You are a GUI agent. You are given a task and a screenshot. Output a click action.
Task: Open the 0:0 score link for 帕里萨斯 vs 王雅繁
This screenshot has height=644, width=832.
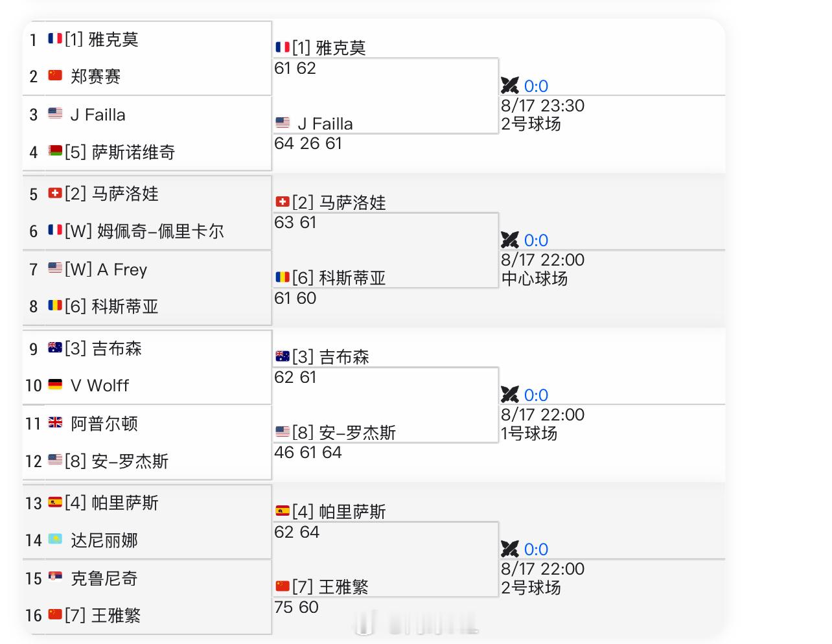click(x=536, y=549)
